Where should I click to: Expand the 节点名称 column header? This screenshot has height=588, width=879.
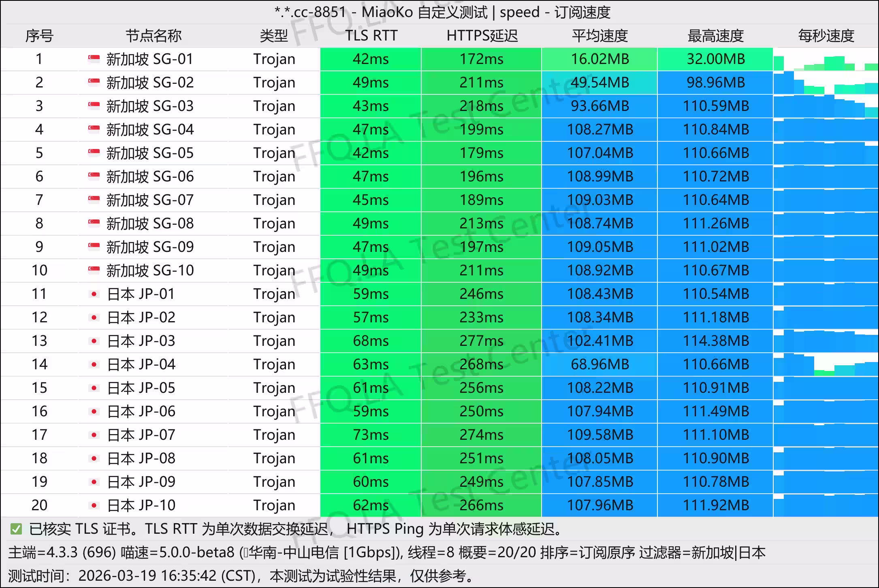point(154,36)
